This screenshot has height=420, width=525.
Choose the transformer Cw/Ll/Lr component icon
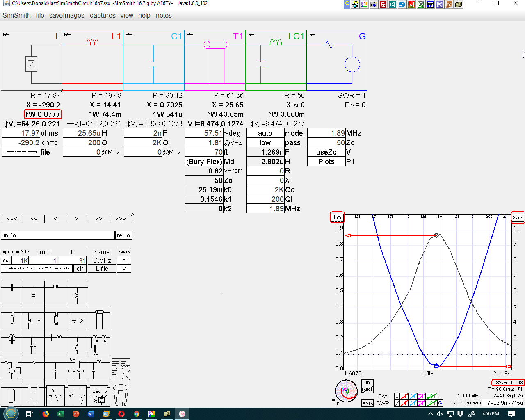tap(77, 368)
